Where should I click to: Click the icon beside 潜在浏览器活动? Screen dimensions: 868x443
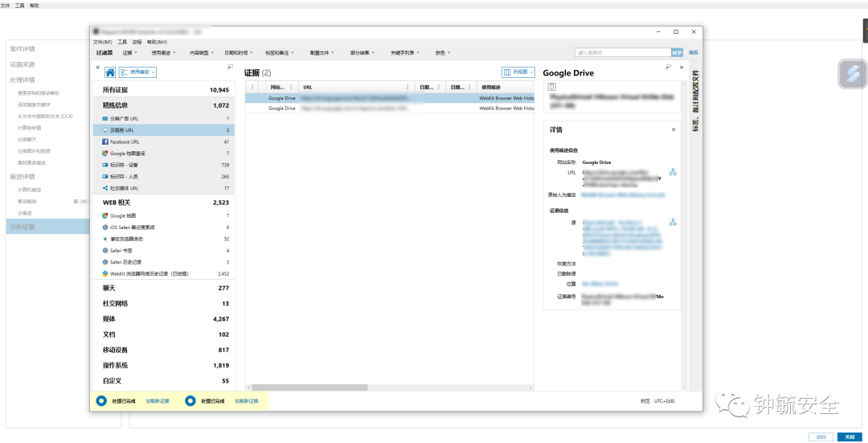tap(105, 240)
